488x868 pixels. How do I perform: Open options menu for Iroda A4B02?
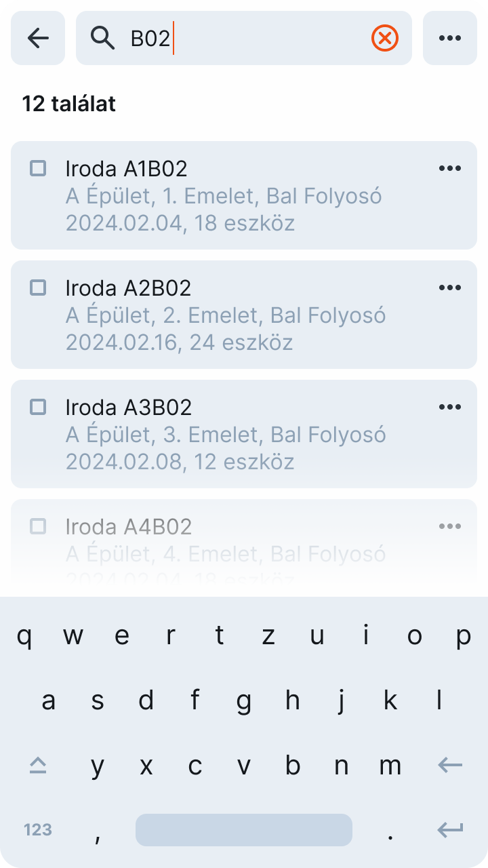coord(450,526)
